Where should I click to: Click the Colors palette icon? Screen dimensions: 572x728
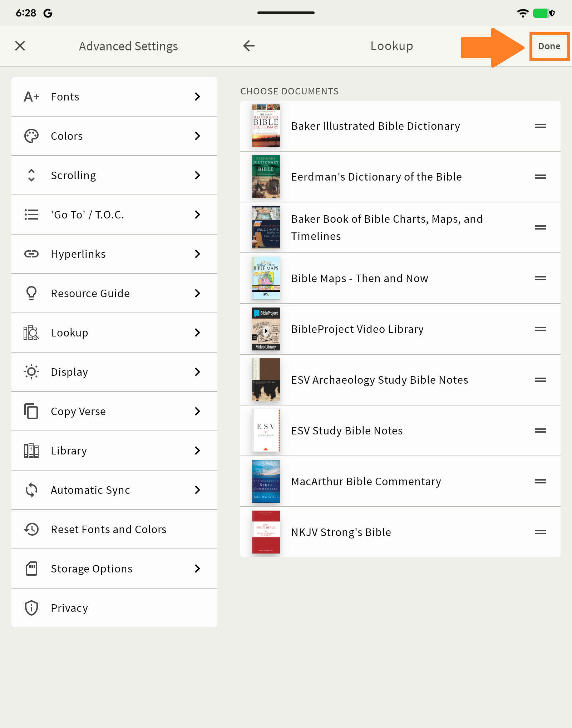pyautogui.click(x=31, y=136)
